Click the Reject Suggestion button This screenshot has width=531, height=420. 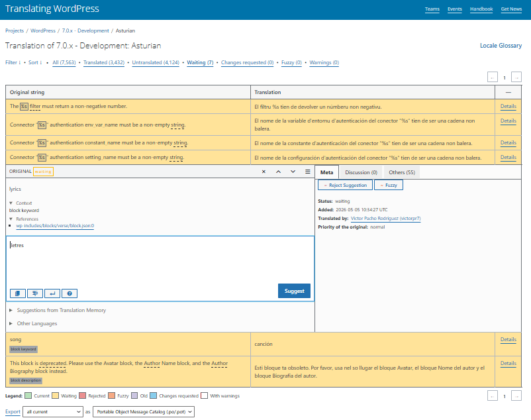pos(345,185)
